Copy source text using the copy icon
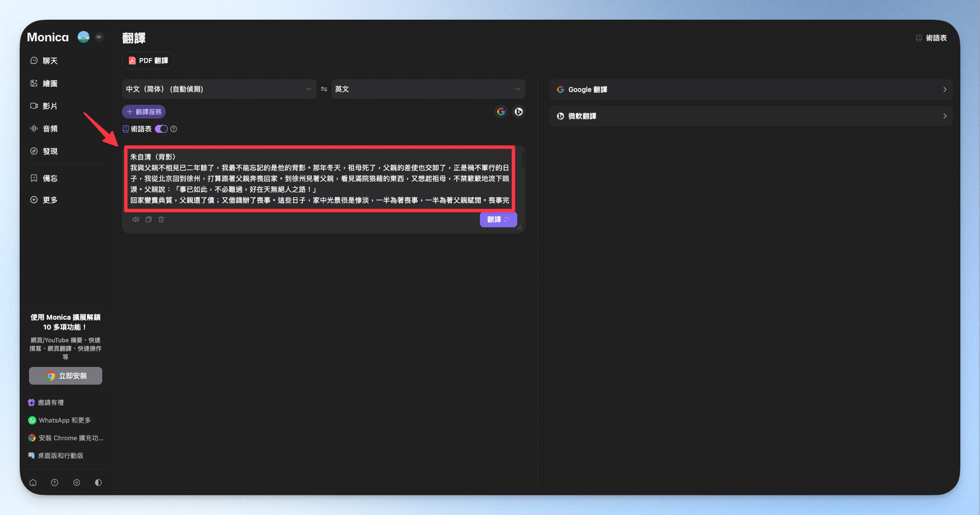Image resolution: width=980 pixels, height=515 pixels. pos(148,219)
